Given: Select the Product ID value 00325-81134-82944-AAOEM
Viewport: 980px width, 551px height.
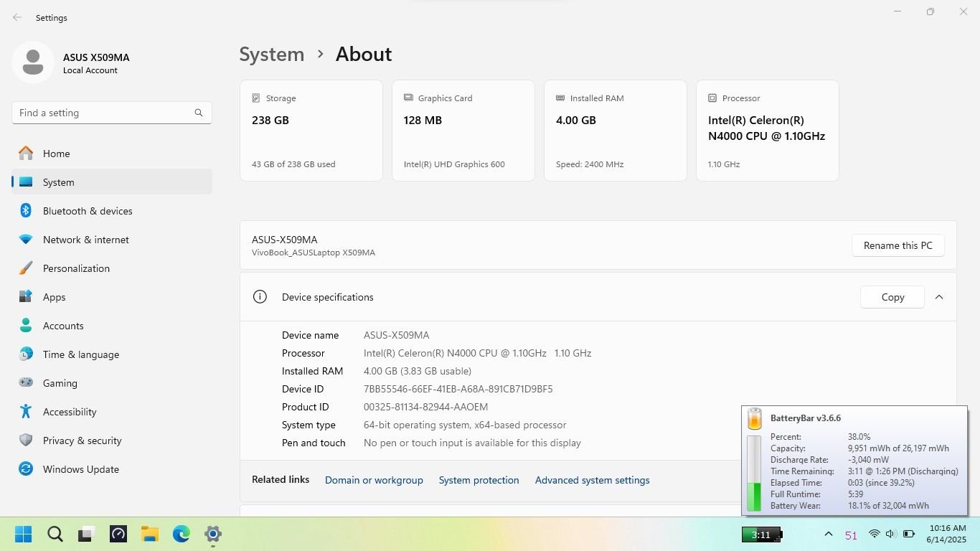Looking at the screenshot, I should [425, 407].
